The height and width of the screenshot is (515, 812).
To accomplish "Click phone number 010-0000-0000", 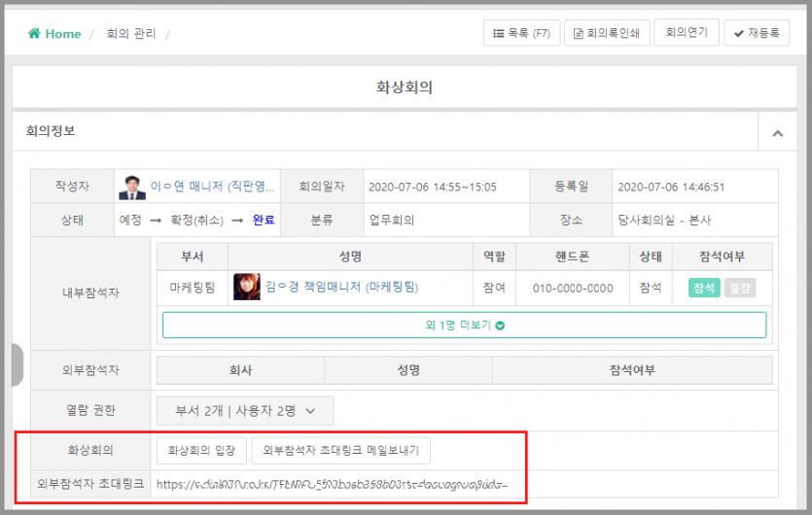I will click(573, 289).
